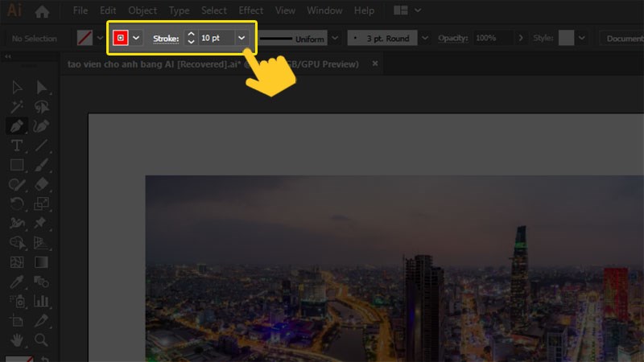Select the Pen tool
This screenshot has width=644, height=362.
point(17,126)
